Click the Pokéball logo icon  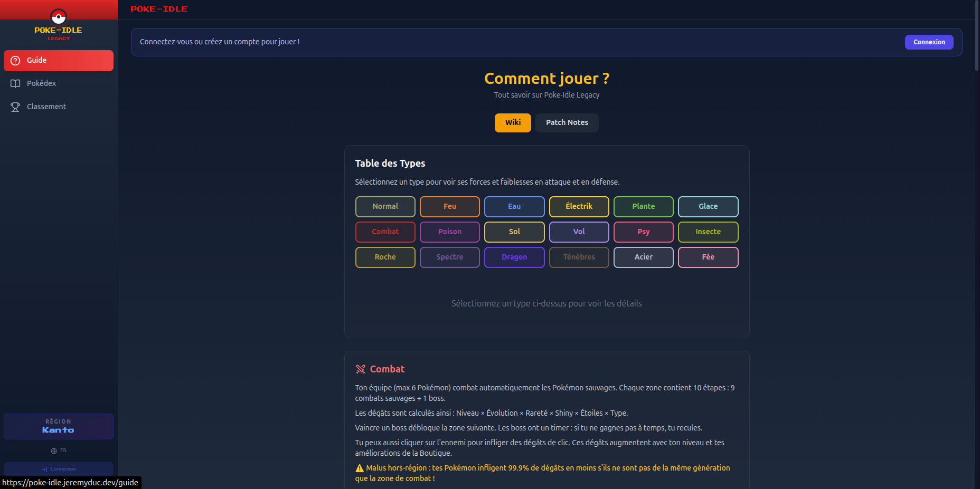59,17
